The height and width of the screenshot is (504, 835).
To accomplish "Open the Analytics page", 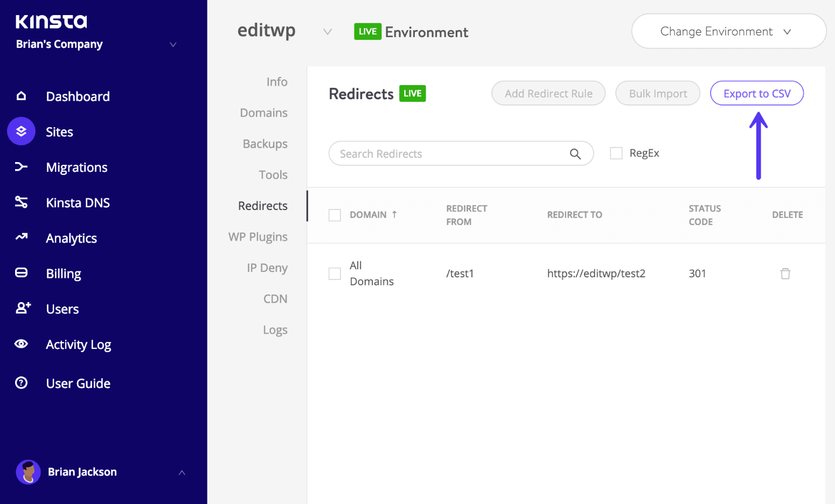I will tap(72, 238).
